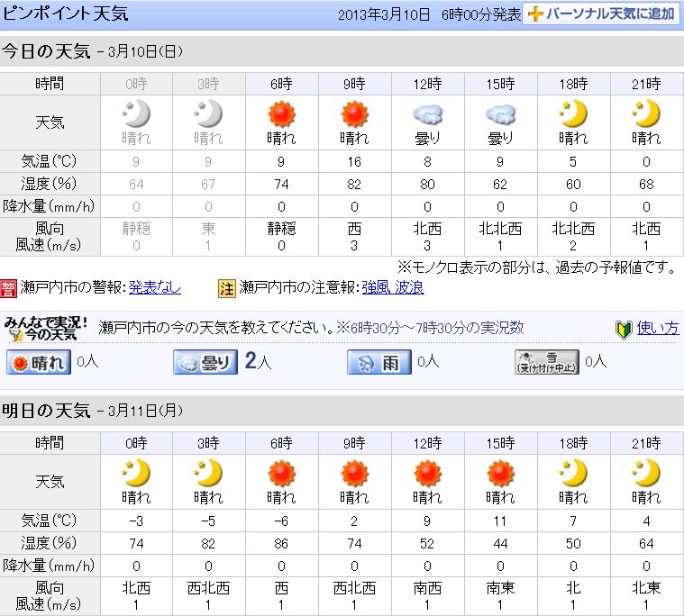Click today's 15時 cloud icon
684x616 pixels.
pos(500,114)
